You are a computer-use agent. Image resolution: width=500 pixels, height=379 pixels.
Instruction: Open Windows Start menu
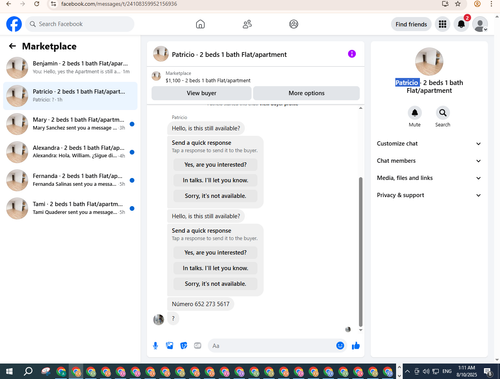(x=9, y=371)
